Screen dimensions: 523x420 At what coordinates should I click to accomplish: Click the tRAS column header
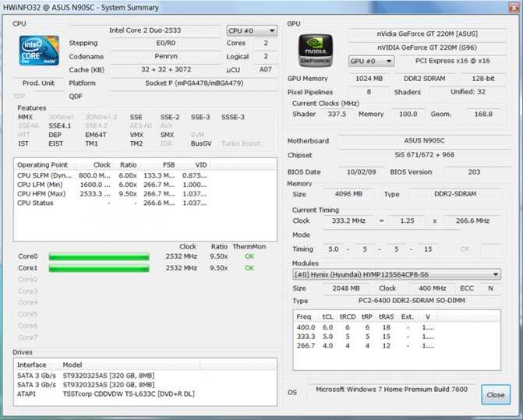coord(386,316)
